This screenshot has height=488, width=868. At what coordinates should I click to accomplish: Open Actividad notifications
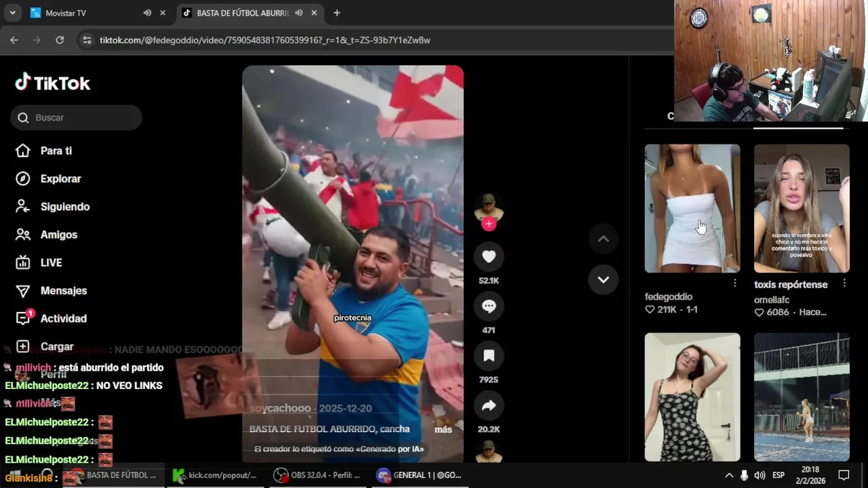pos(63,319)
